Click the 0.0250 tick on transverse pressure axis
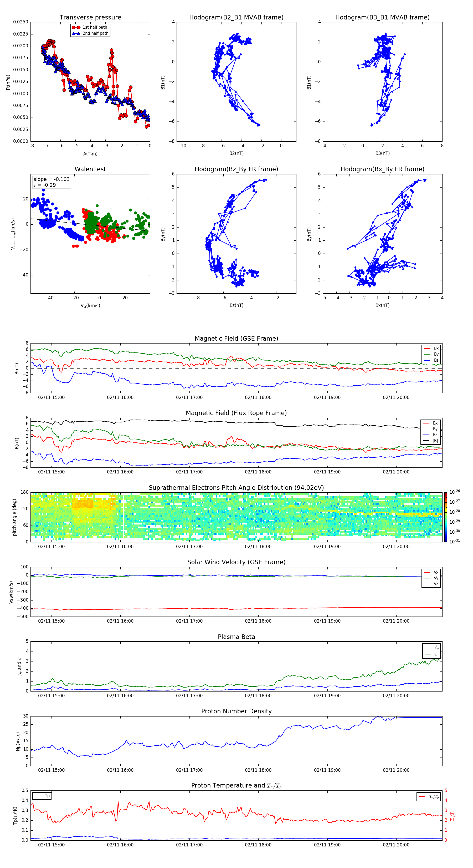473x868 pixels. click(x=20, y=22)
